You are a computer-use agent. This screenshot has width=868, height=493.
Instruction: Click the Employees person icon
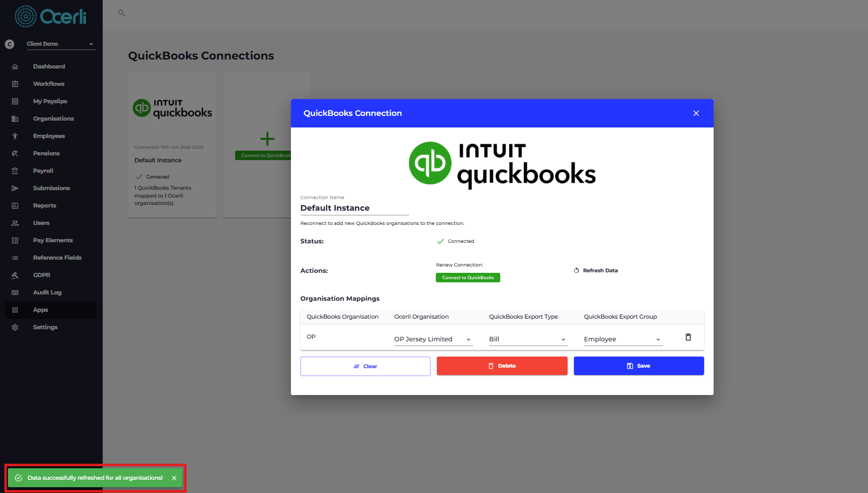click(15, 136)
